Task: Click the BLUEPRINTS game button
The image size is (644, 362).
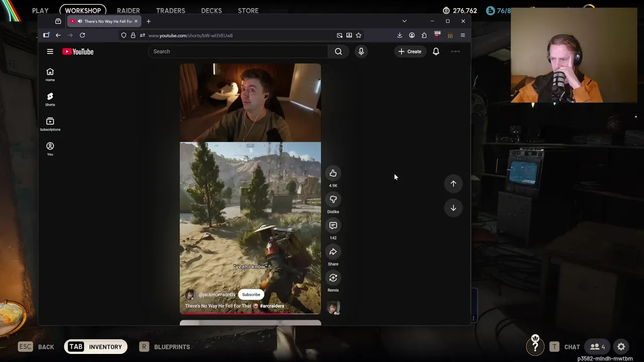Action: [x=166, y=346]
